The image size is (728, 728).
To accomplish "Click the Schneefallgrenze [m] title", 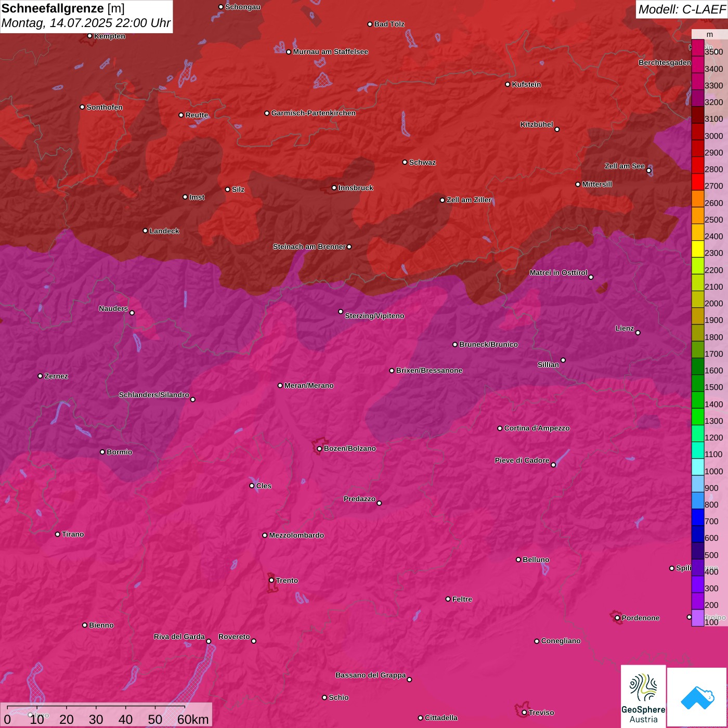I will [x=63, y=8].
